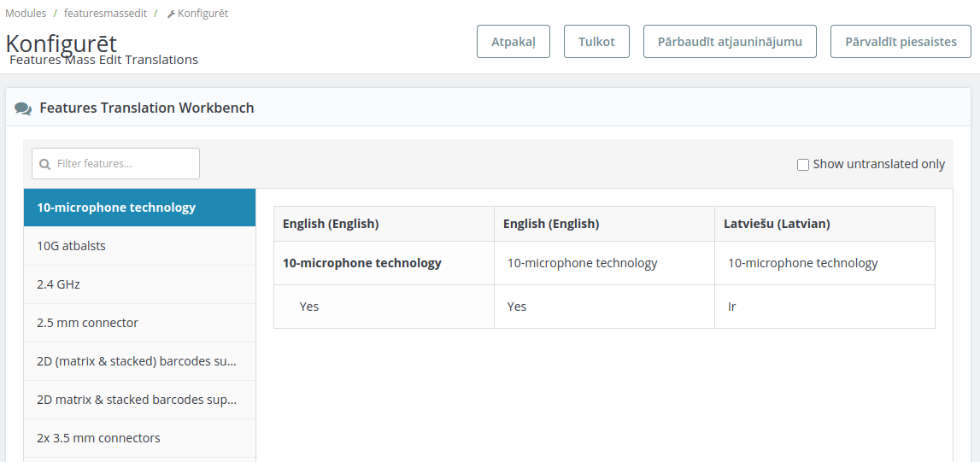Enable Show untranslated only checkbox
Image resolution: width=980 pixels, height=462 pixels.
coord(802,164)
